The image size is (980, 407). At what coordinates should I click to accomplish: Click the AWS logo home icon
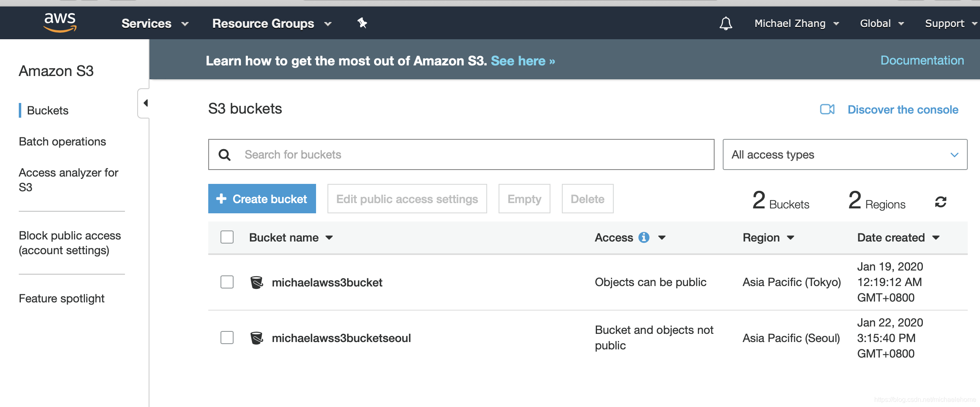point(60,22)
